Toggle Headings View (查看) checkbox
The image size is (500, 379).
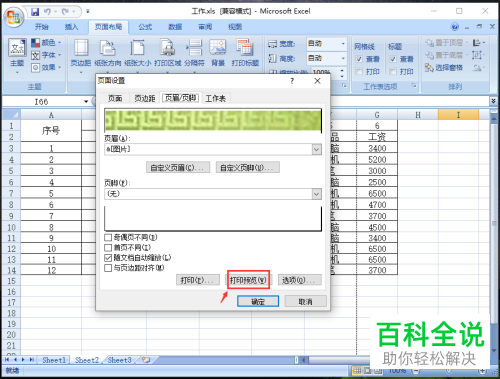393,59
